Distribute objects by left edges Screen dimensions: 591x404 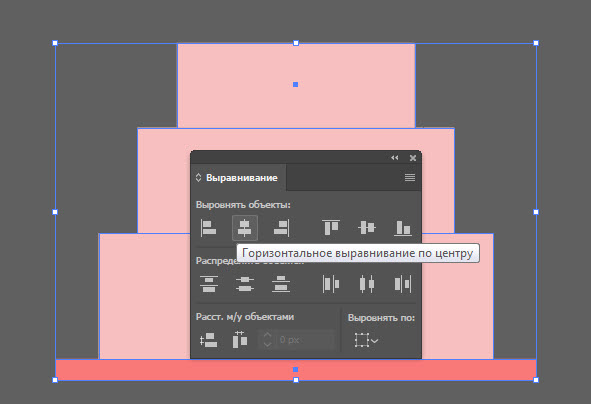pos(331,284)
